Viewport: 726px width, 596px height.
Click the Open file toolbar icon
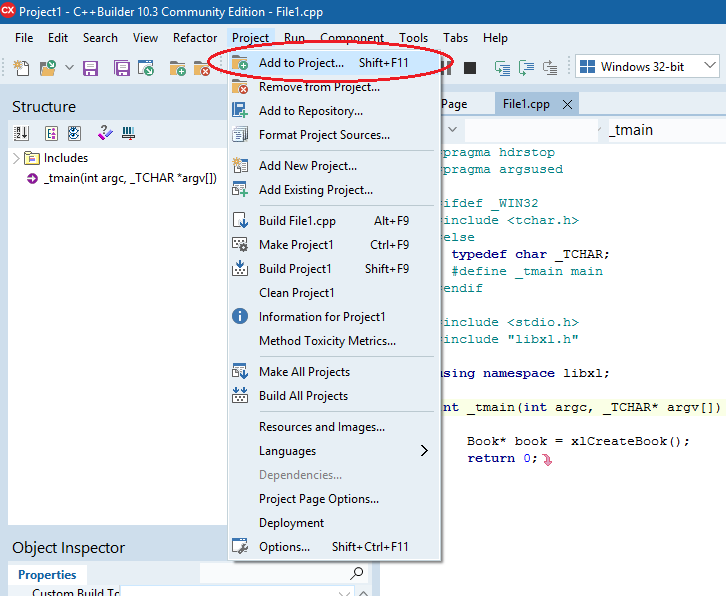(48, 68)
